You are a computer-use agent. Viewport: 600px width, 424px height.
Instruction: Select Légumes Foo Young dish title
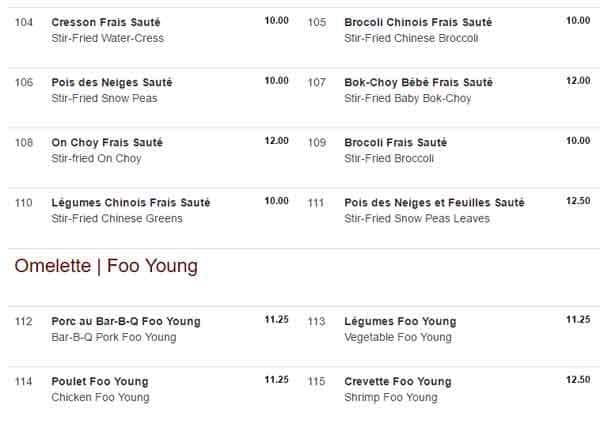(x=400, y=321)
